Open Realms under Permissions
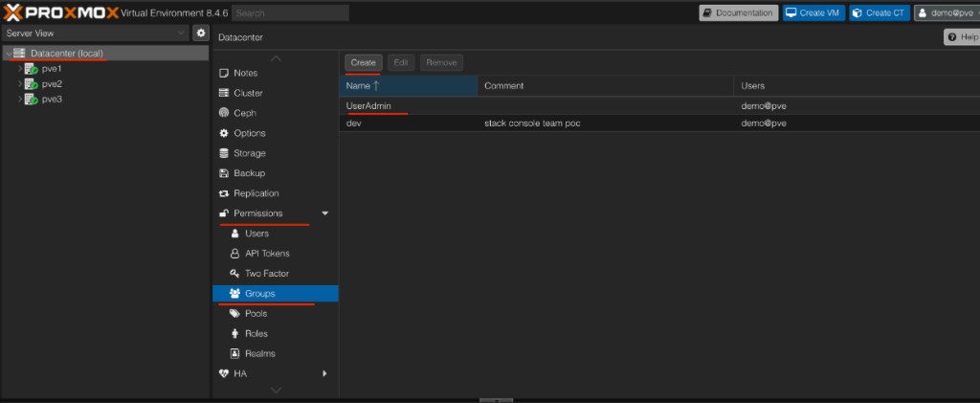This screenshot has height=403, width=980. tap(275, 353)
